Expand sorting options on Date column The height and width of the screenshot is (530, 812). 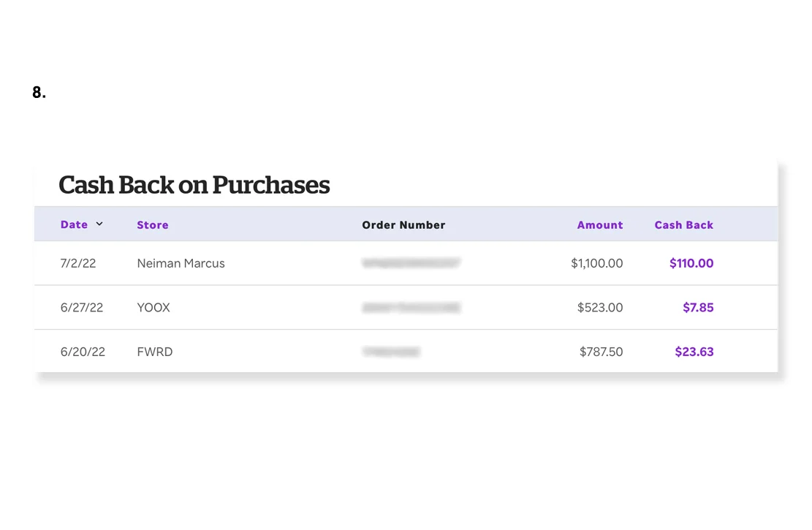point(99,224)
